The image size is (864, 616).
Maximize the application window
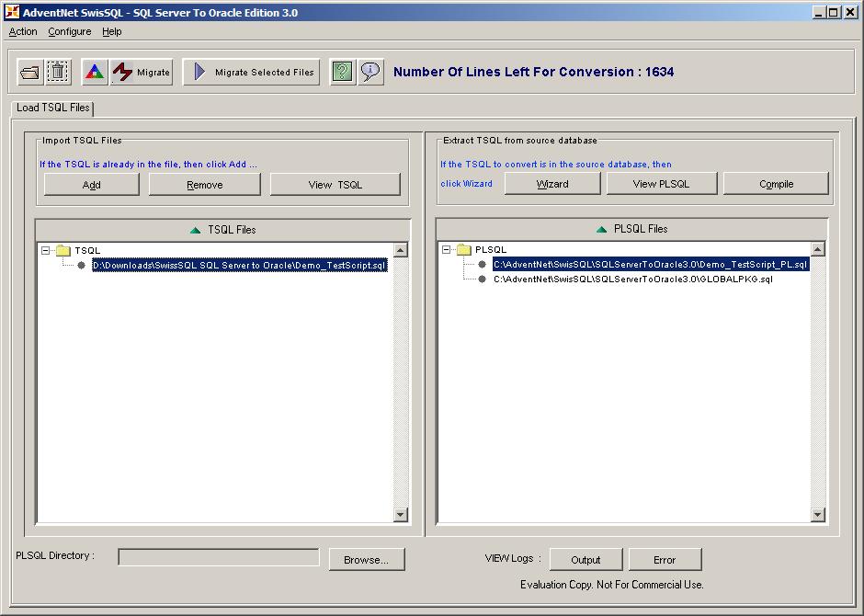835,12
